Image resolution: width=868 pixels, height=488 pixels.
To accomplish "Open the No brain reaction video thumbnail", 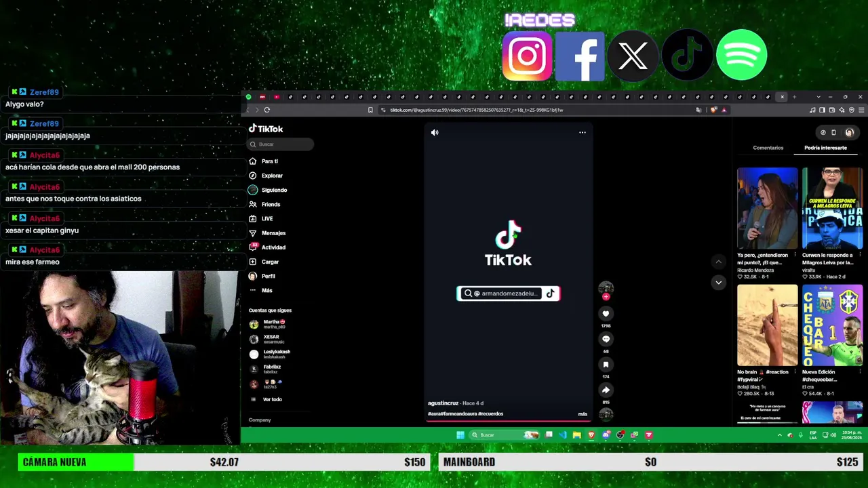I will [767, 325].
